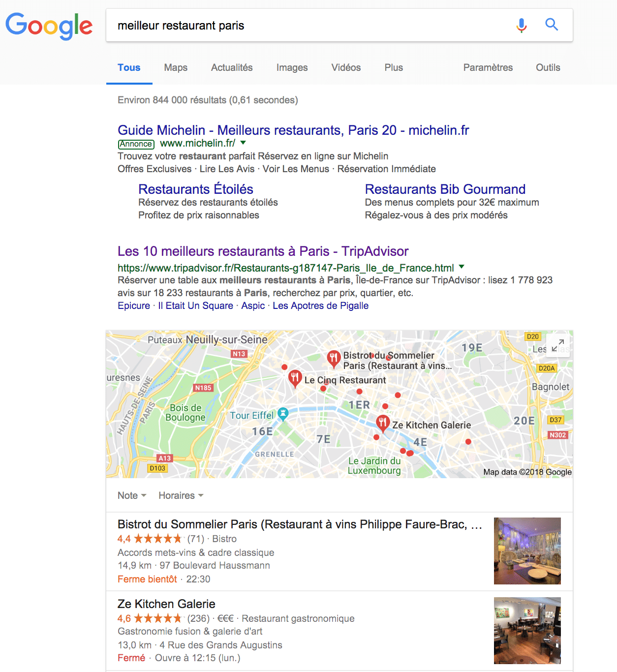This screenshot has width=617, height=672.
Task: Click the blue magnifying glass search icon
Action: (552, 25)
